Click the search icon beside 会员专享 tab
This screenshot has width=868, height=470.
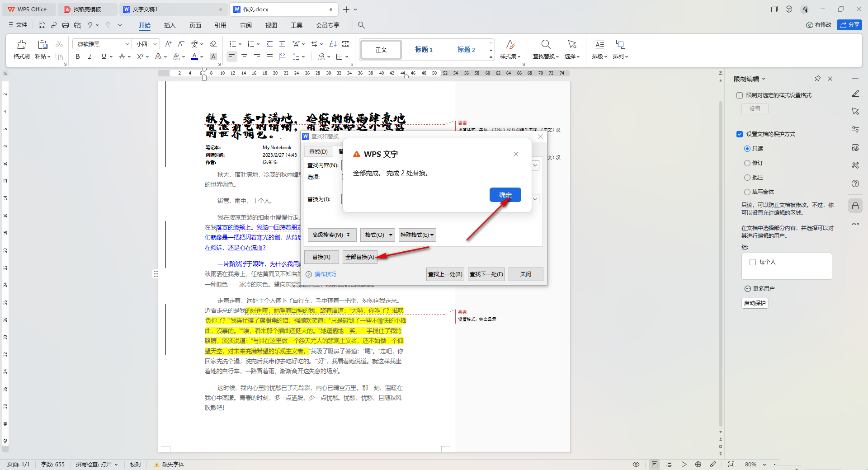click(x=361, y=25)
